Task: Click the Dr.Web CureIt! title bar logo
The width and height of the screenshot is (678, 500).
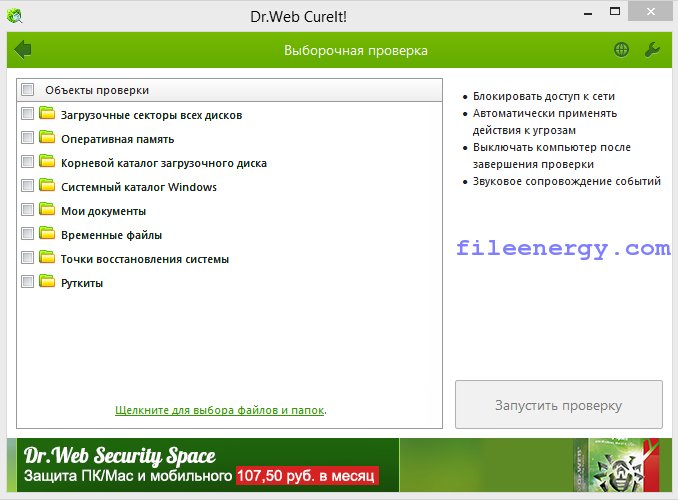Action: click(x=14, y=16)
